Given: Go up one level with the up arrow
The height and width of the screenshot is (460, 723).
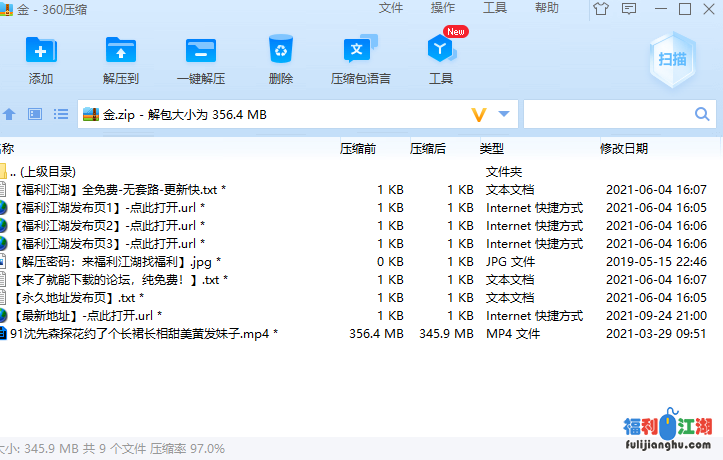Looking at the screenshot, I should 10,115.
